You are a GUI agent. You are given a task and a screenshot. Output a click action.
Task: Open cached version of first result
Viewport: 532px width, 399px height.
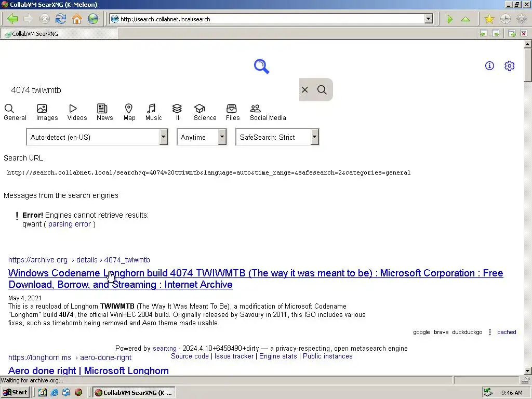[507, 332]
